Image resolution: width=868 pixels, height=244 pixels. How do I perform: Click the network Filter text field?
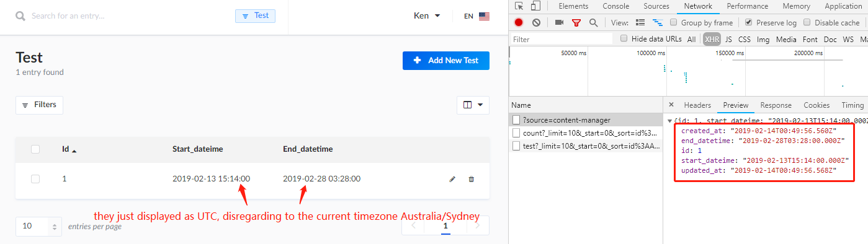pyautogui.click(x=562, y=39)
